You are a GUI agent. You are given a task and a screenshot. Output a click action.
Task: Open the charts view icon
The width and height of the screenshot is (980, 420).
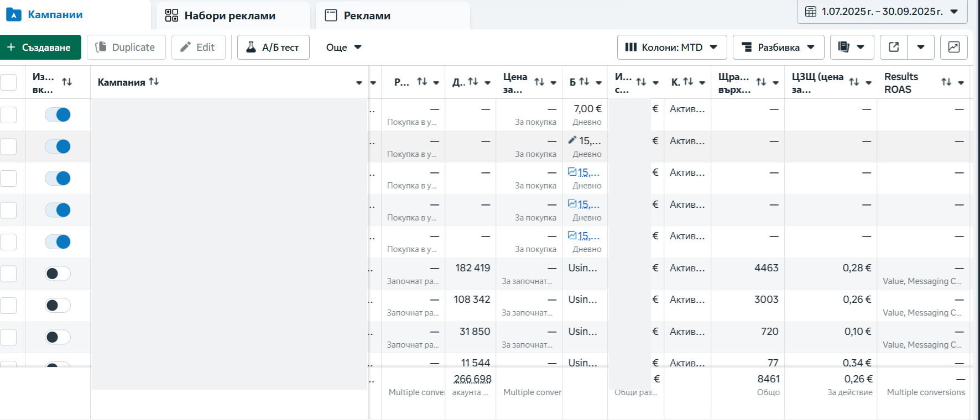[954, 47]
